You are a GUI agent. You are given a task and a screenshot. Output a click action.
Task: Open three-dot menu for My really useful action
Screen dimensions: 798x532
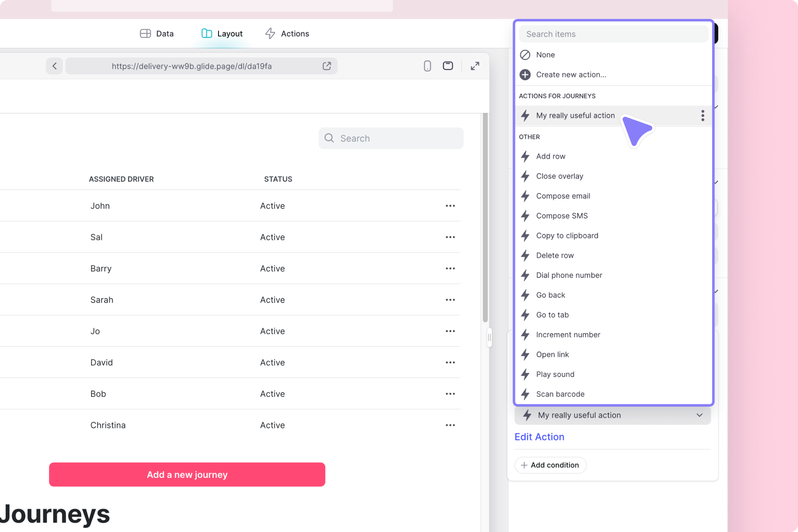point(703,115)
